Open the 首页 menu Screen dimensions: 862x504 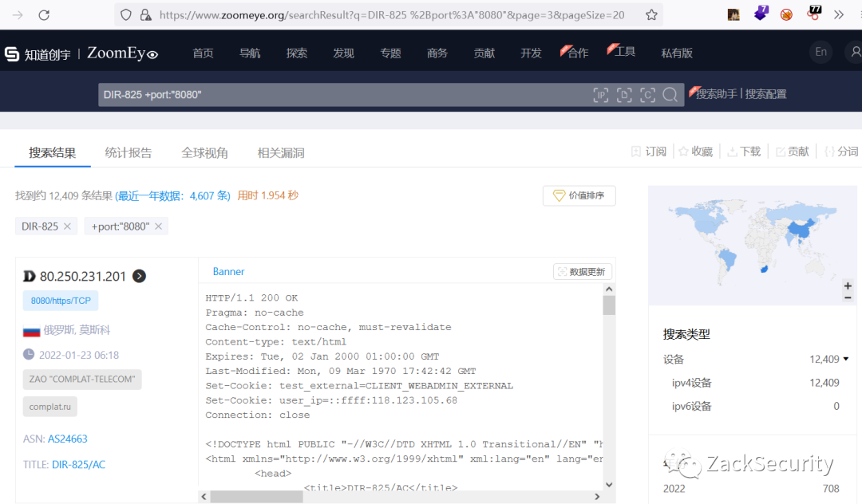pos(203,53)
